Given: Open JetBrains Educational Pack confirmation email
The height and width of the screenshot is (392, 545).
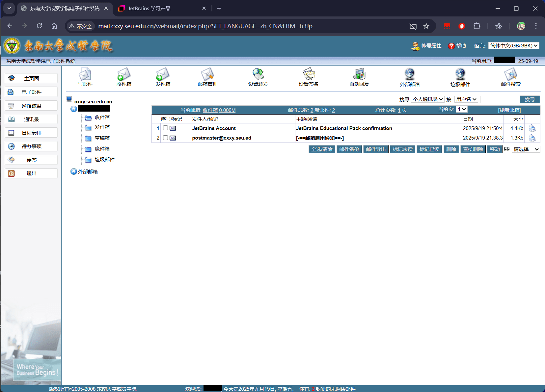Looking at the screenshot, I should pyautogui.click(x=344, y=128).
